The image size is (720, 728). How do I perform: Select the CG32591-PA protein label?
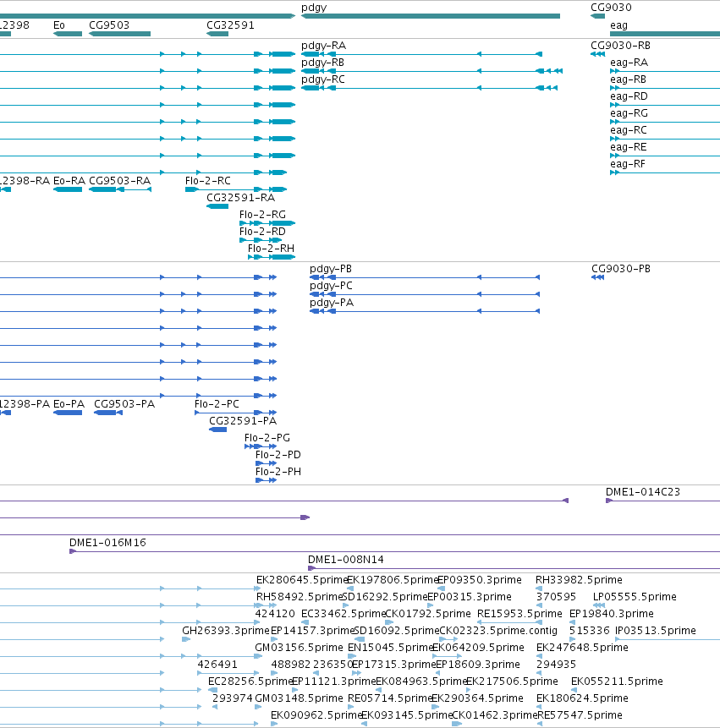[x=243, y=420]
